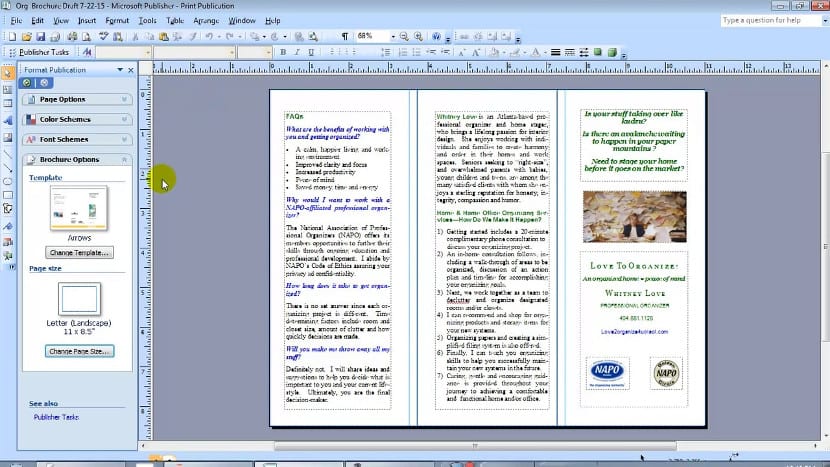This screenshot has width=830, height=467.
Task: Click the Line Spacing icon
Action: point(386,52)
